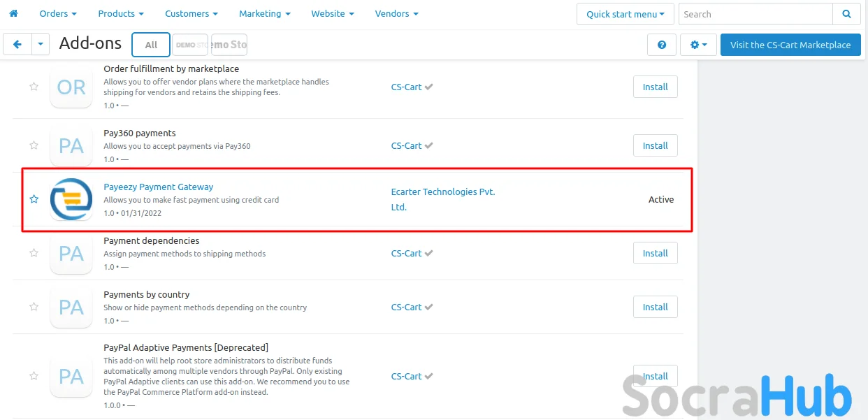Open the Orders menu
The height and width of the screenshot is (420, 868).
58,13
